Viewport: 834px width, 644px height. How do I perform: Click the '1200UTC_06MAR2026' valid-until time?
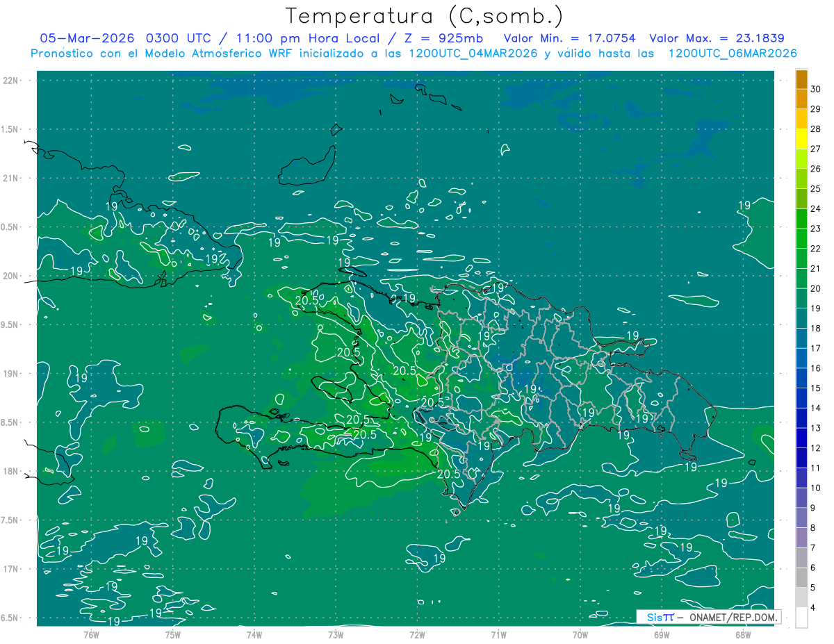[732, 53]
